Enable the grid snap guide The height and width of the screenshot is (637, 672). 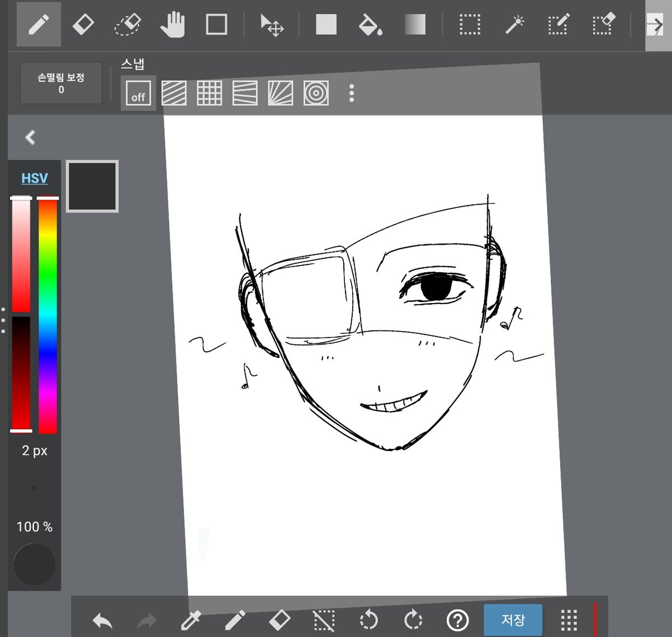(209, 93)
